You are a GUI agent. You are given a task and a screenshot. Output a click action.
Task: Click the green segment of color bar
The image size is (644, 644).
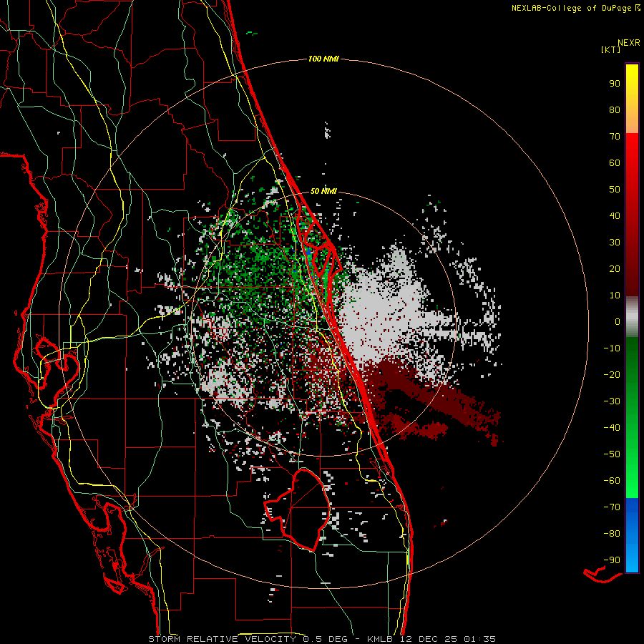632,417
